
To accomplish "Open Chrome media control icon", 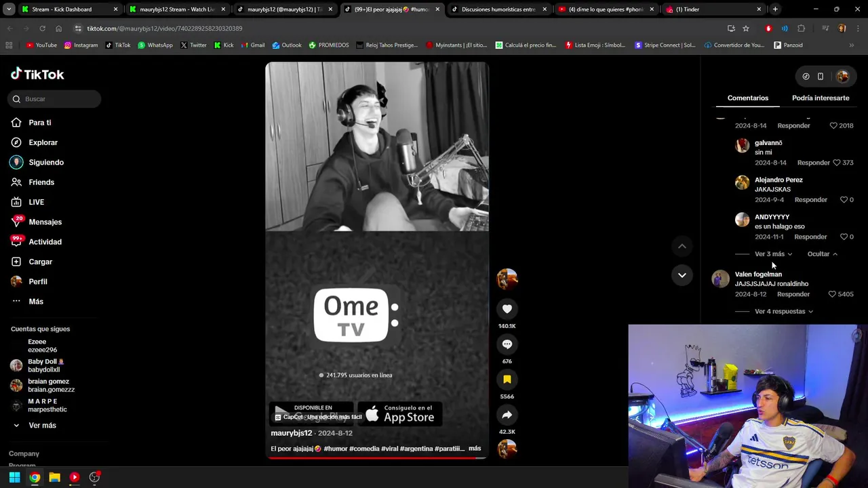I will tap(825, 28).
